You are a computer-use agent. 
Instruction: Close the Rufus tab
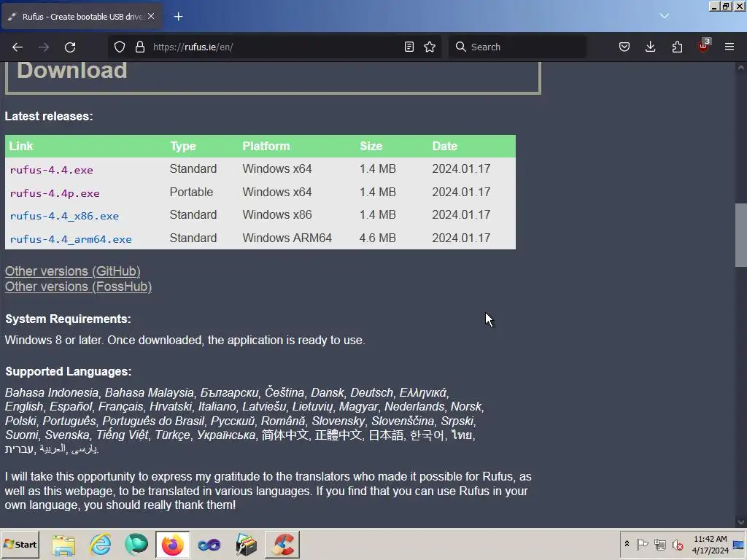(151, 16)
